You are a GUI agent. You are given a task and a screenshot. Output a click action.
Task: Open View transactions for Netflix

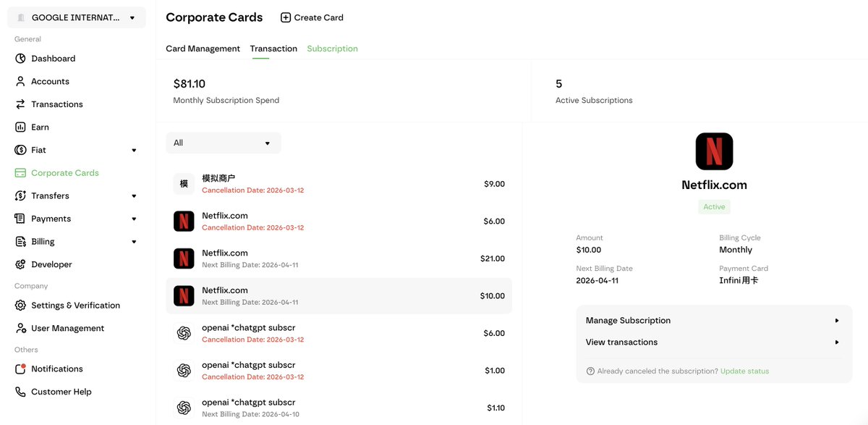pos(712,342)
